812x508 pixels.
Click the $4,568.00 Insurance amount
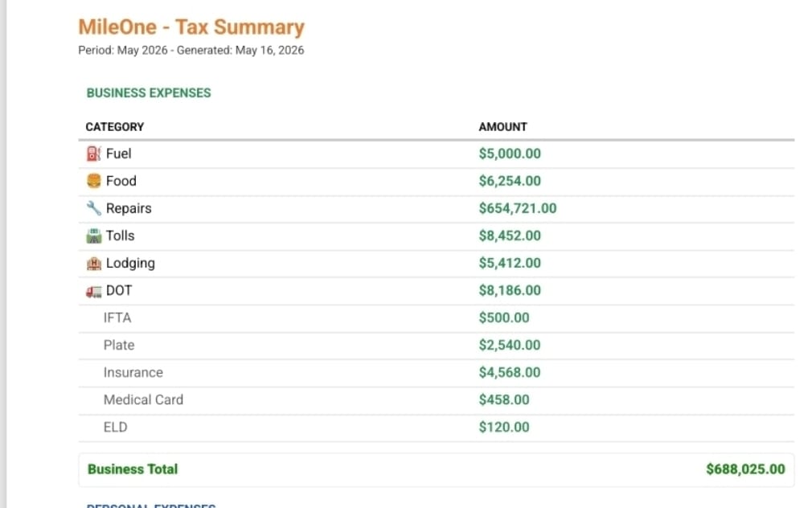(x=510, y=372)
